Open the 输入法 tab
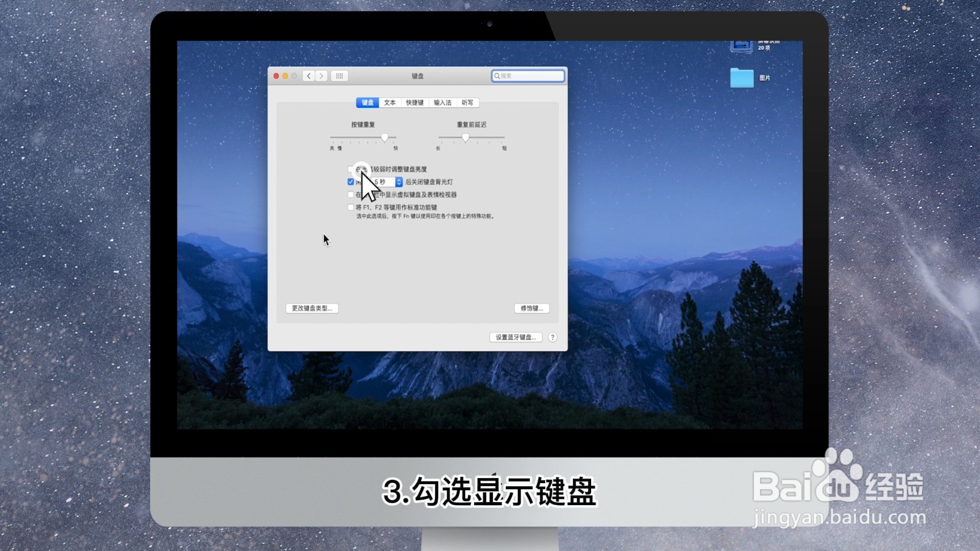The width and height of the screenshot is (980, 551). click(442, 103)
